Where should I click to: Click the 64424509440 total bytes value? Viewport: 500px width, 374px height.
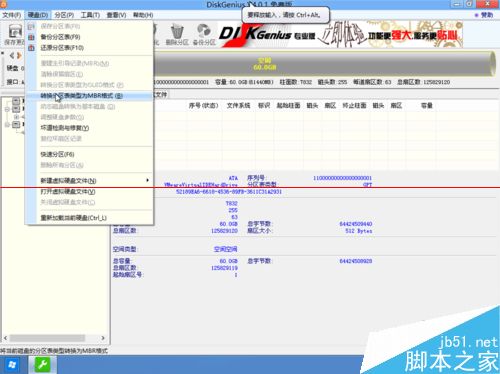pyautogui.click(x=356, y=224)
